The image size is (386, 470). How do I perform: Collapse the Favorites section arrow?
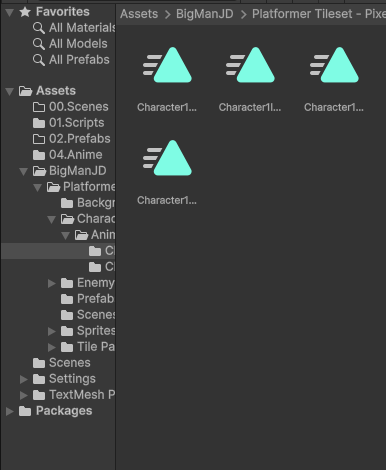pos(10,13)
